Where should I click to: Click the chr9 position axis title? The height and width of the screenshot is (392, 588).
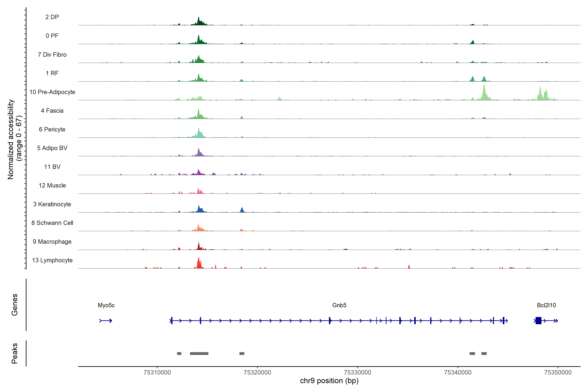(x=329, y=381)
